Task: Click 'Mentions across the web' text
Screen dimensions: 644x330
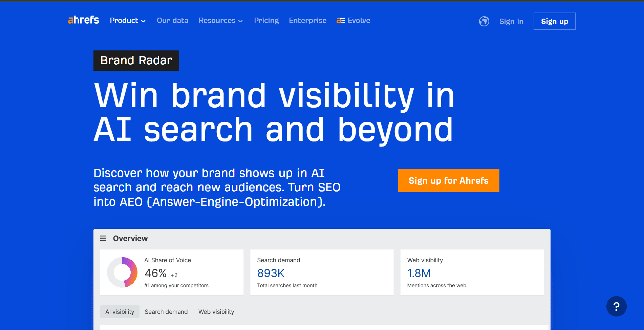Action: [x=436, y=285]
